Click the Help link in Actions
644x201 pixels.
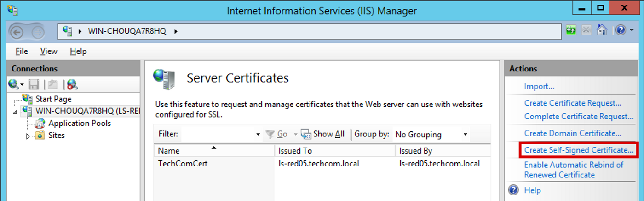pos(532,190)
